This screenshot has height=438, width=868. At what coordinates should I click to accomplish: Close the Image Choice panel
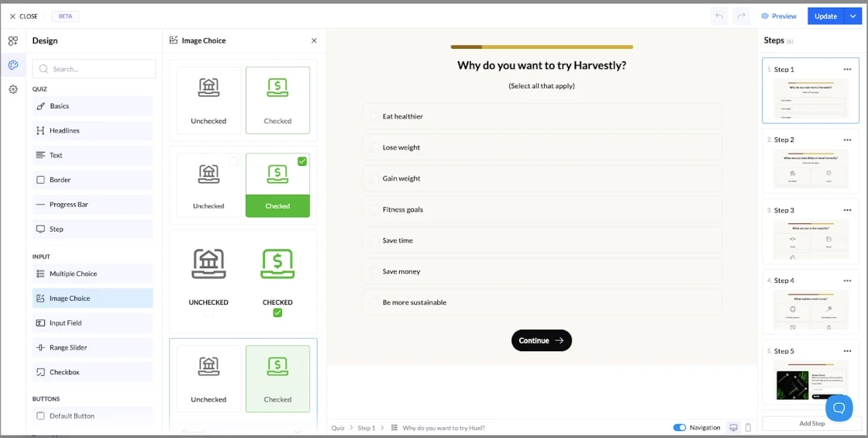(314, 40)
